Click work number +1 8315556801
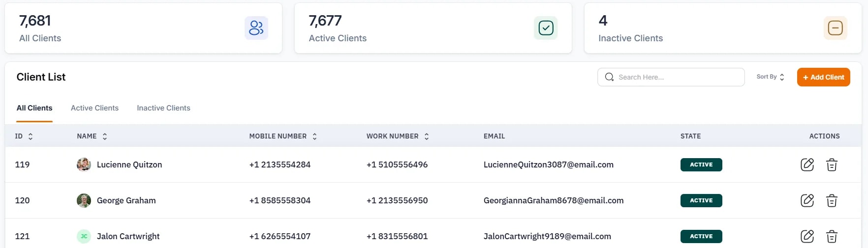Image resolution: width=868 pixels, height=248 pixels. point(397,236)
